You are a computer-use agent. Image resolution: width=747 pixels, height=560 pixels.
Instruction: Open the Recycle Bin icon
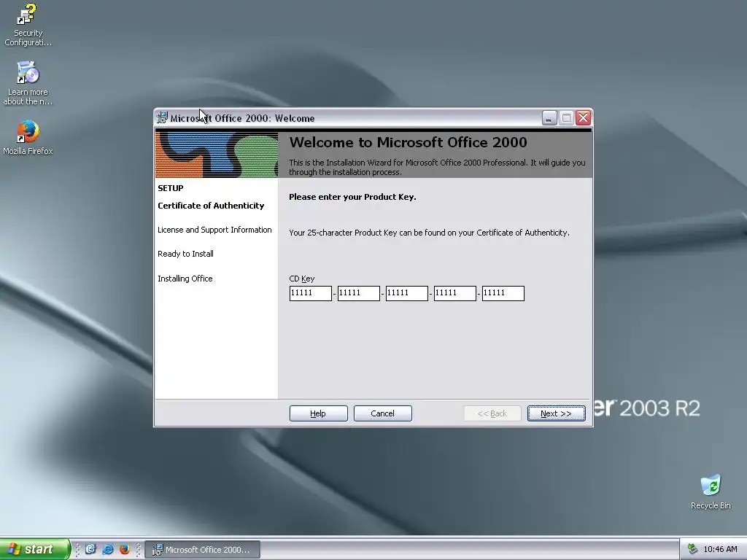(x=711, y=492)
